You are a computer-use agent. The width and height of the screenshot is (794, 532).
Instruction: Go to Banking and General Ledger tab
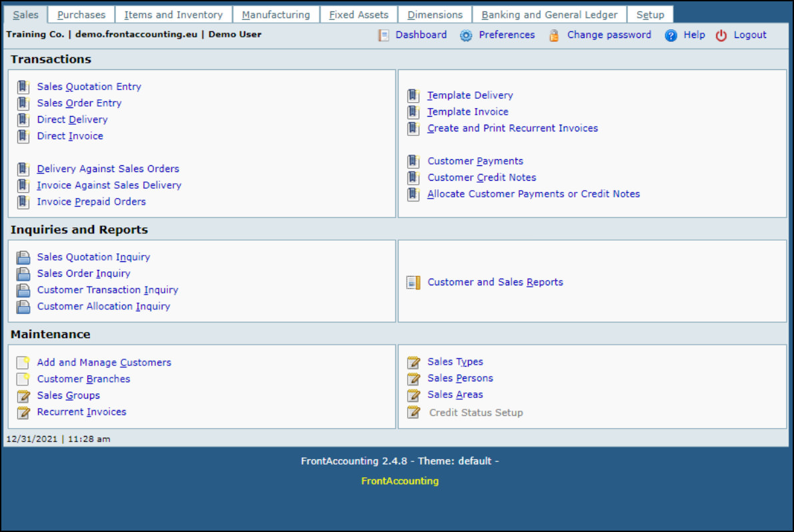549,15
